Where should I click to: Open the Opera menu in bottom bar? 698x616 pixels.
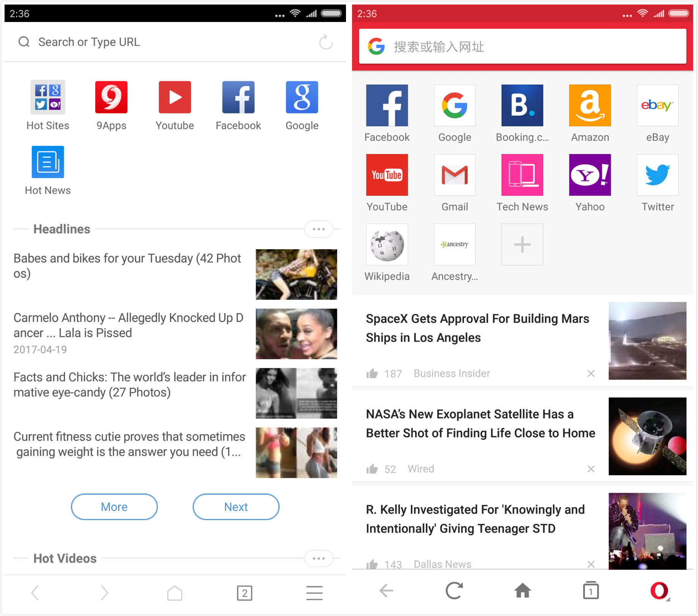(x=659, y=591)
